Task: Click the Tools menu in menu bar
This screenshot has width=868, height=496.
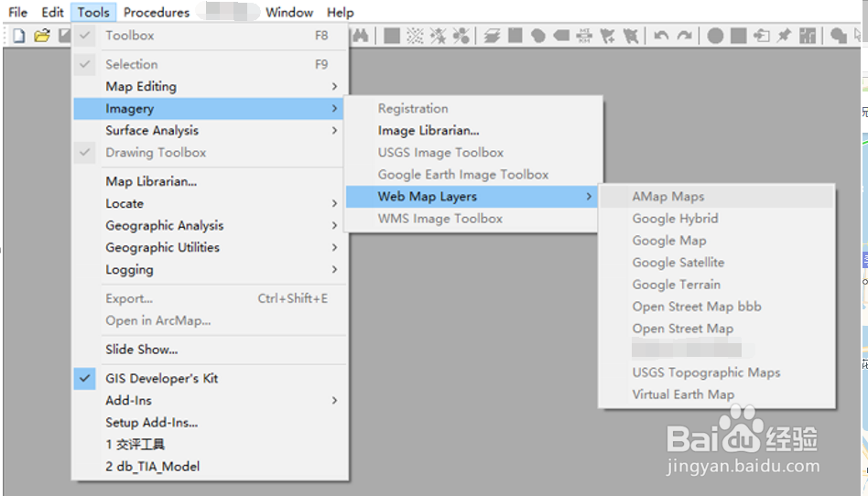Action: (x=93, y=12)
